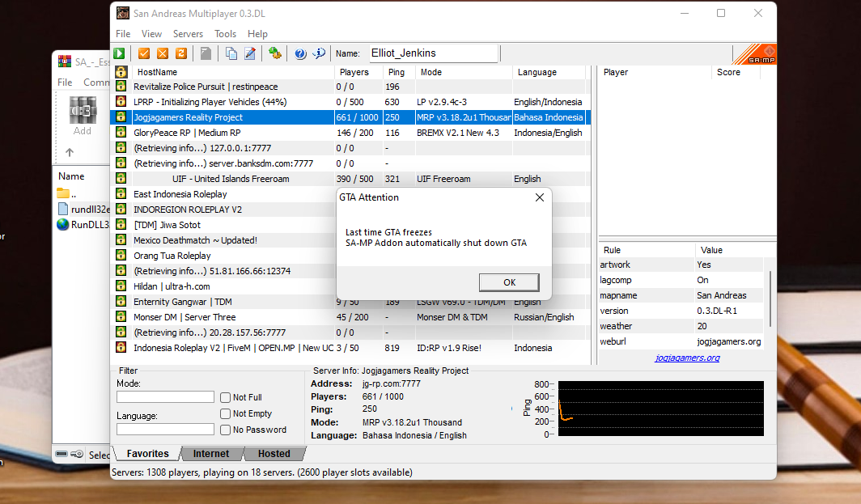Select the Jogjagamers Reality Project server row
The width and height of the screenshot is (861, 504).
[351, 117]
